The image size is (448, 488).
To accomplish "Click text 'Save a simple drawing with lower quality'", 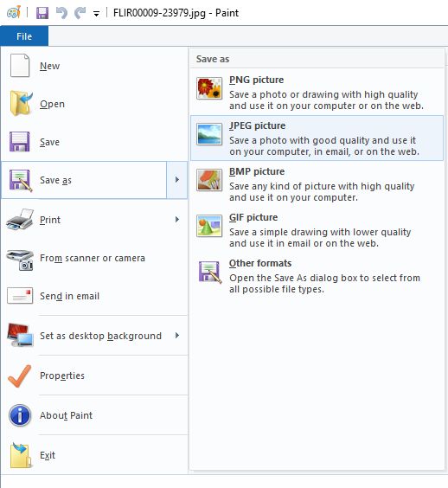I will coord(320,232).
